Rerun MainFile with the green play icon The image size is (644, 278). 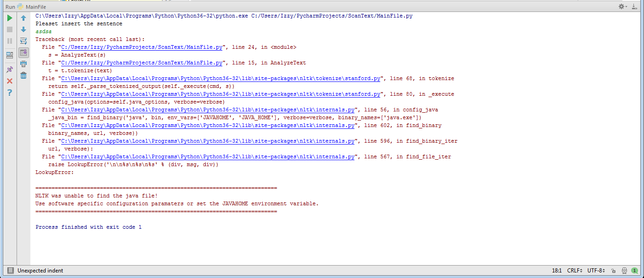10,18
